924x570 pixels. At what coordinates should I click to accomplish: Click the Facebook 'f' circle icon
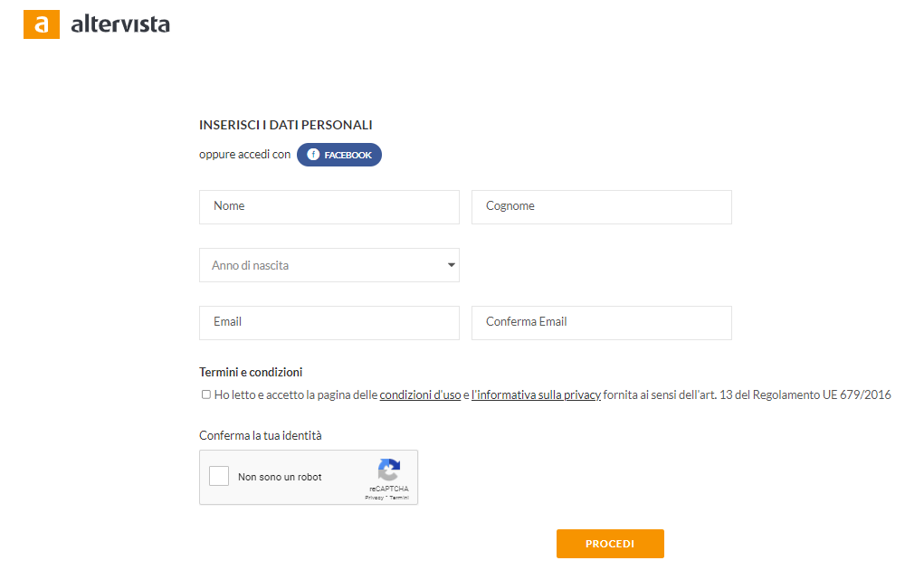coord(313,155)
